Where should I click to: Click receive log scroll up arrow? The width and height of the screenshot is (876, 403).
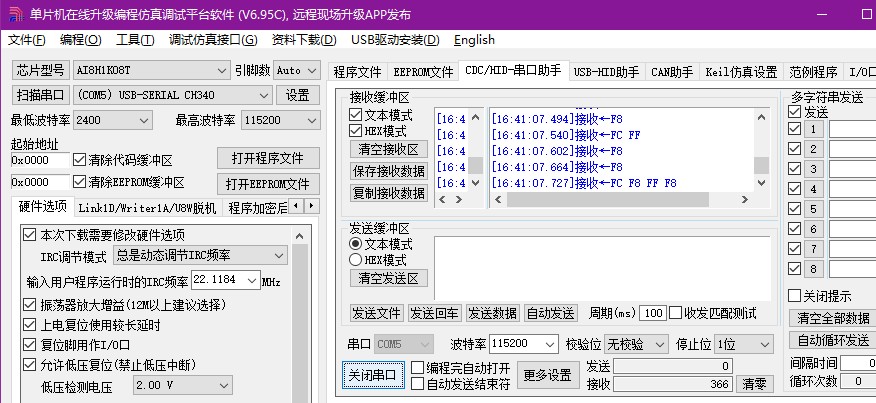[x=761, y=117]
